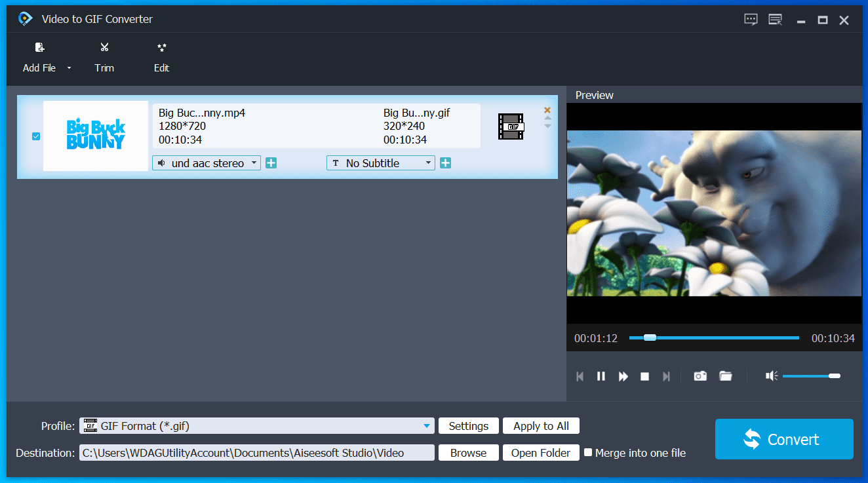Open the snapshot folder icon
This screenshot has height=483, width=868.
click(x=725, y=376)
